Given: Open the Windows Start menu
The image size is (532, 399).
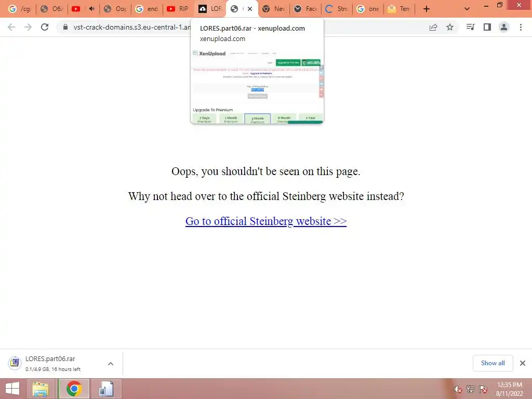Looking at the screenshot, I should point(12,389).
